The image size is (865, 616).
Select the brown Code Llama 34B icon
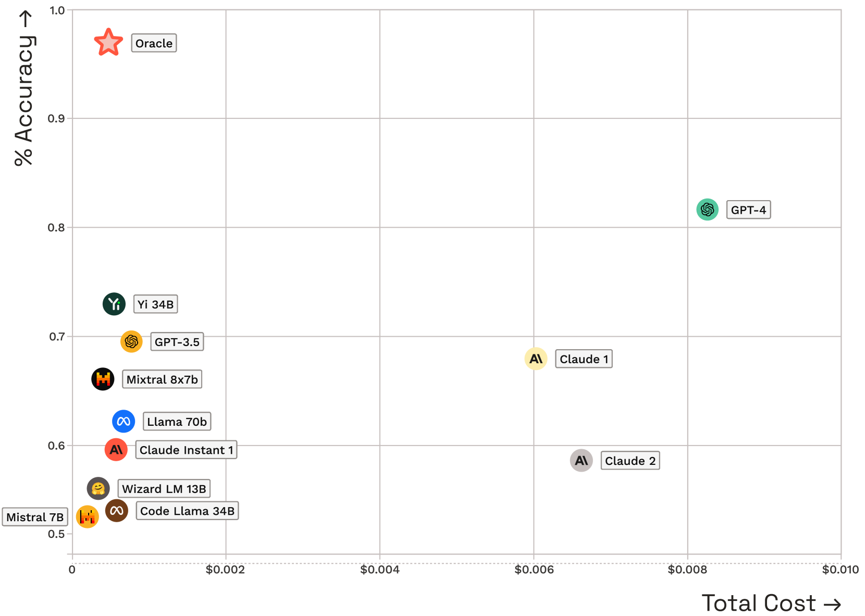tap(117, 511)
